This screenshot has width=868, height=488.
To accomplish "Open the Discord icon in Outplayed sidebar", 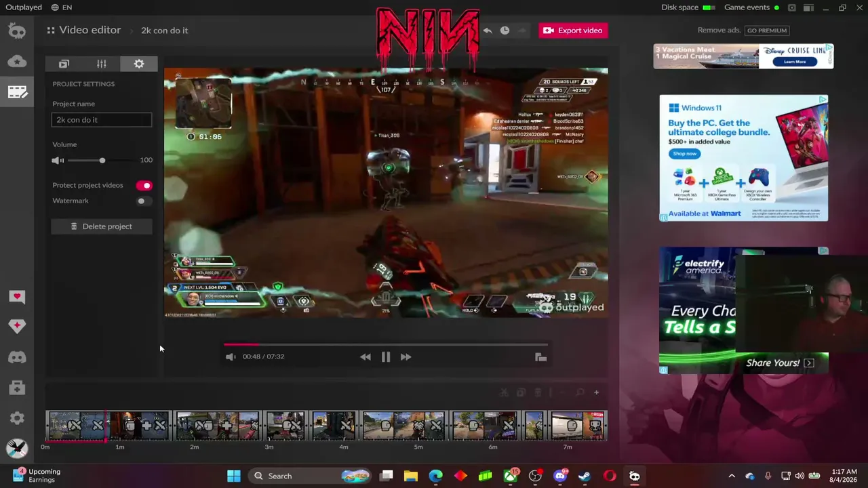I will point(17,357).
